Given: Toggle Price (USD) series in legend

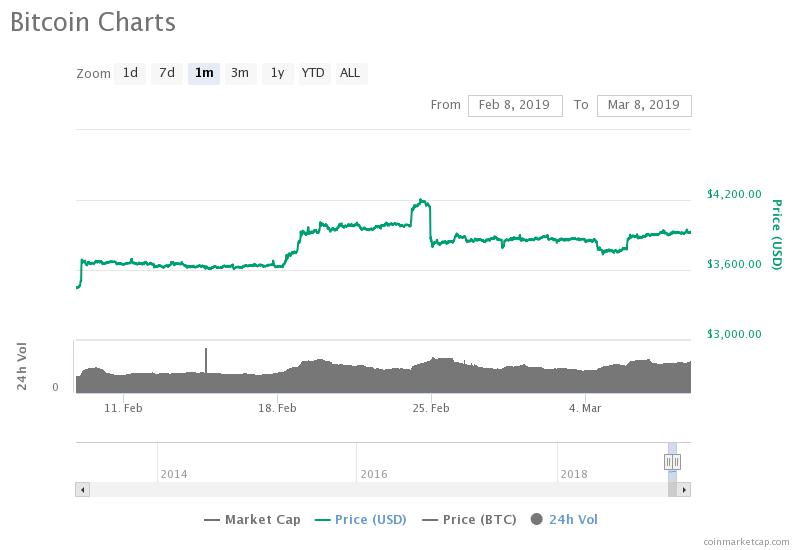Looking at the screenshot, I should pyautogui.click(x=364, y=519).
